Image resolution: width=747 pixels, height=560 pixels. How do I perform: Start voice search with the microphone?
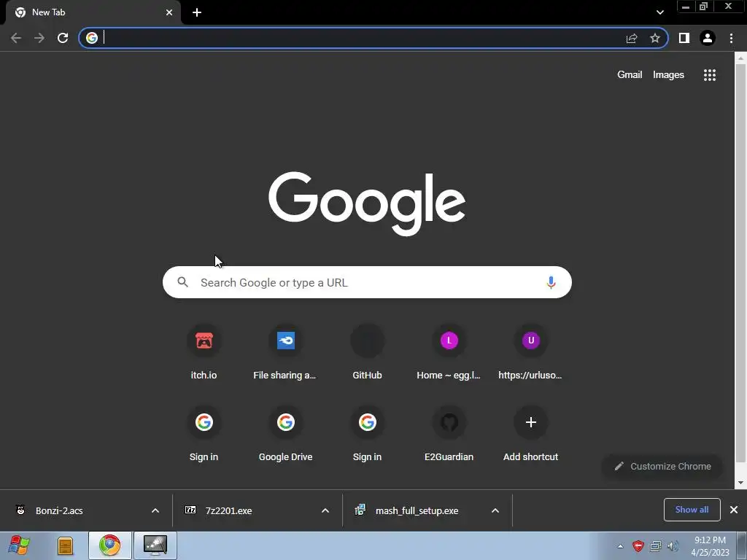[551, 282]
